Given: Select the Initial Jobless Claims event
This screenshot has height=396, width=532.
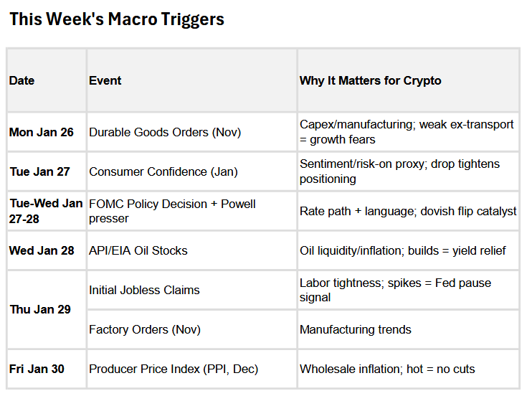Looking at the screenshot, I should (144, 290).
